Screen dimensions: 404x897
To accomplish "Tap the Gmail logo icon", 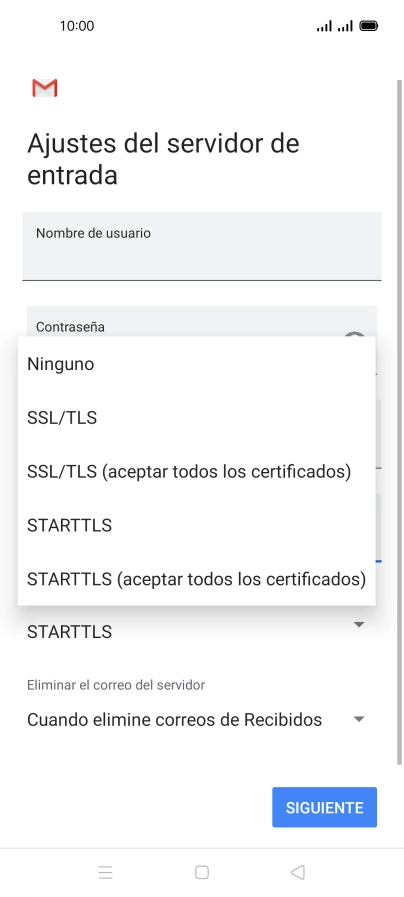I will pyautogui.click(x=45, y=88).
